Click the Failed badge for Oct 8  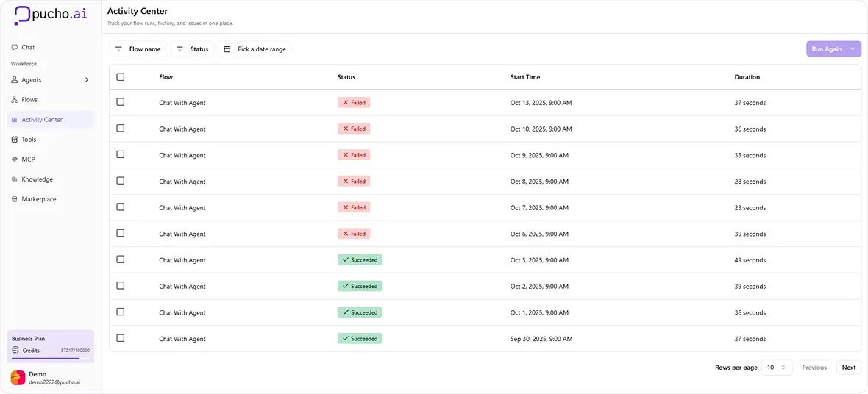click(x=354, y=181)
